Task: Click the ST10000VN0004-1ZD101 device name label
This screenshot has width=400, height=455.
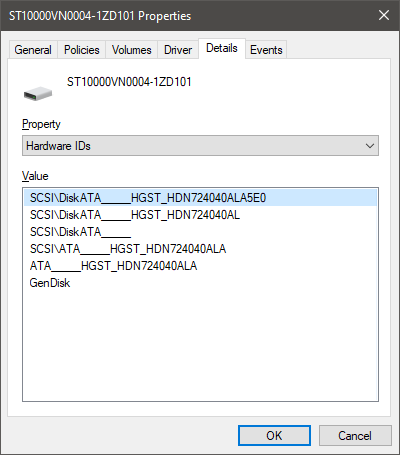Action: [x=129, y=82]
